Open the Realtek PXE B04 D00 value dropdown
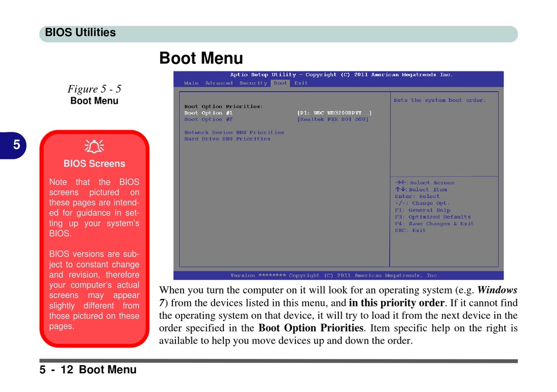Screen dimensions: 557x392 (332, 119)
